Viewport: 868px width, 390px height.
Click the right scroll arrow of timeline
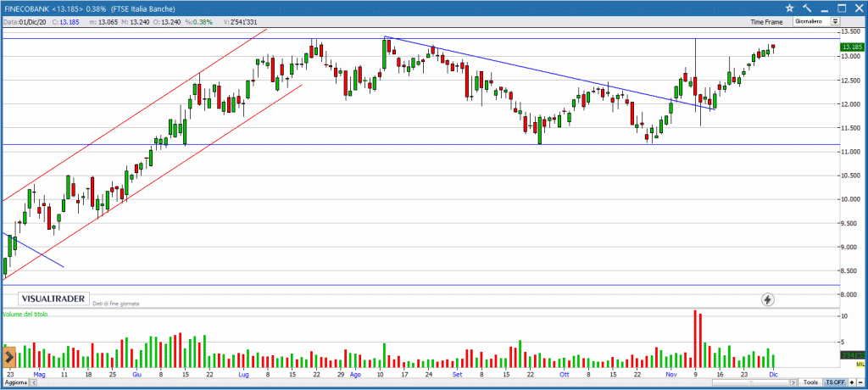793,382
